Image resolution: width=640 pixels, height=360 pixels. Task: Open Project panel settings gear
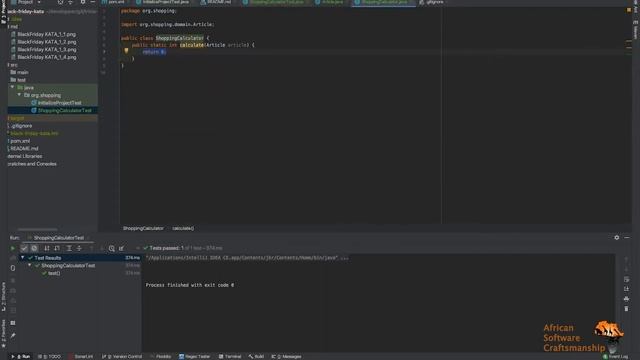coord(83,2)
